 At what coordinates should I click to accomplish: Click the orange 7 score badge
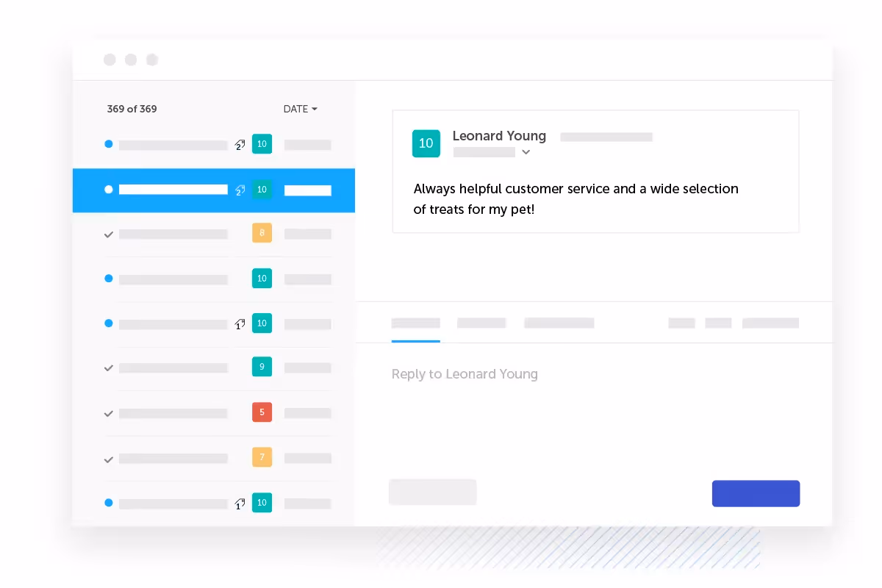point(262,457)
